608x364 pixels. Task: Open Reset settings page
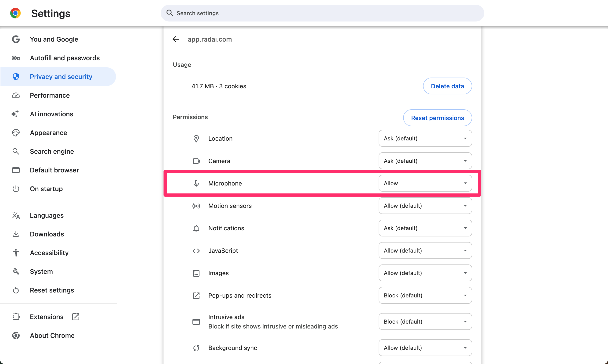click(x=58, y=290)
